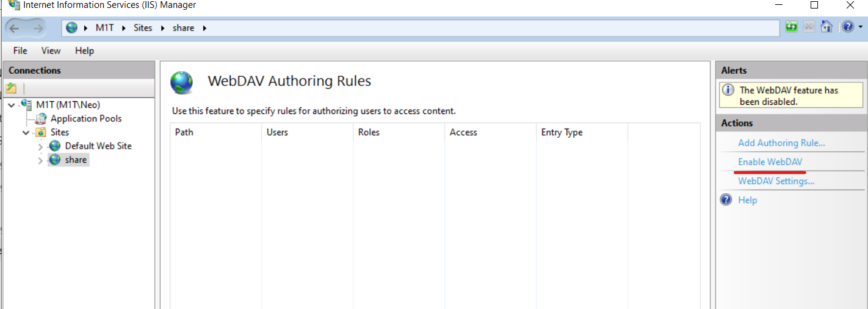This screenshot has height=309, width=868.
Task: Click the Stop icon in the top toolbar
Action: (809, 27)
